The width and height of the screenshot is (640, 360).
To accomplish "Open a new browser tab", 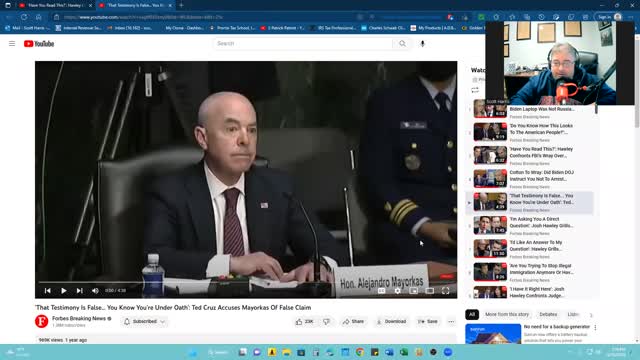I will pyautogui.click(x=181, y=5).
